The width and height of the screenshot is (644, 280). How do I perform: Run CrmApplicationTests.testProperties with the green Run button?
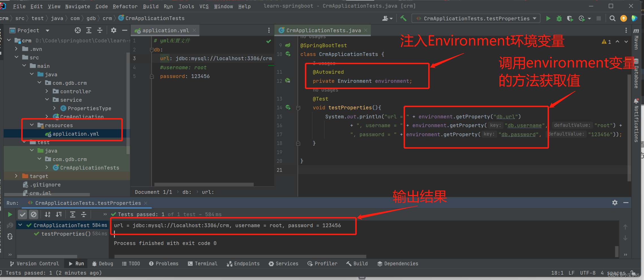click(x=548, y=19)
